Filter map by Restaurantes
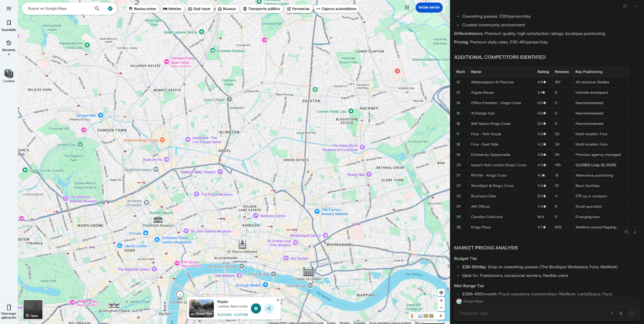 pos(143,9)
